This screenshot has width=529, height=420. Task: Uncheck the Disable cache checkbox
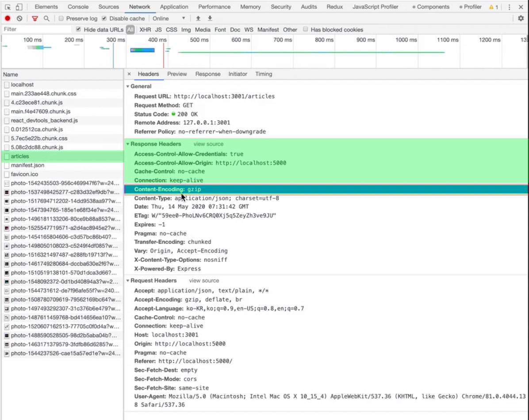(104, 18)
